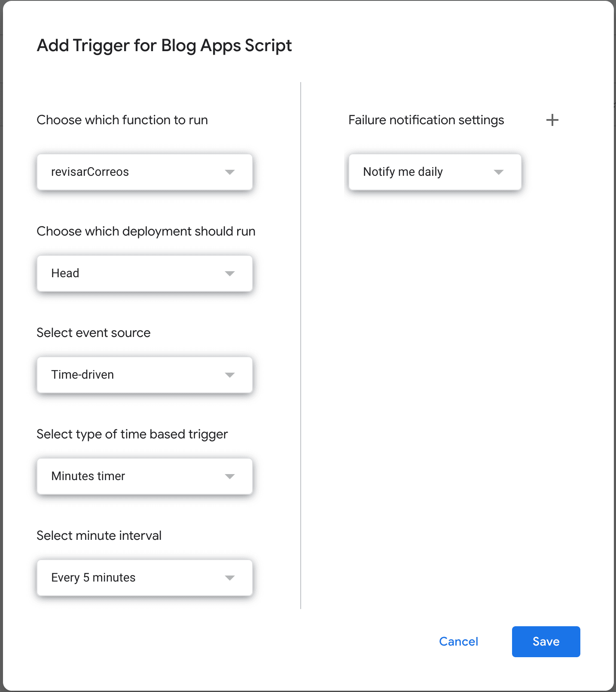Image resolution: width=616 pixels, height=692 pixels.
Task: Add another failure notification with plus icon
Action: (x=552, y=120)
